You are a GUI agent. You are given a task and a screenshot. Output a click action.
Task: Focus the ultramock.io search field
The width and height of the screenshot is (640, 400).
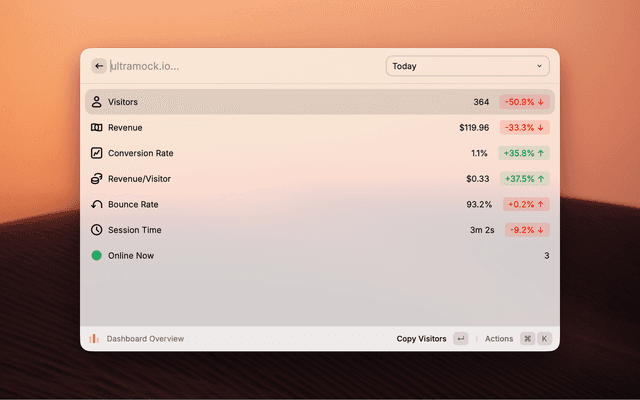pyautogui.click(x=240, y=66)
